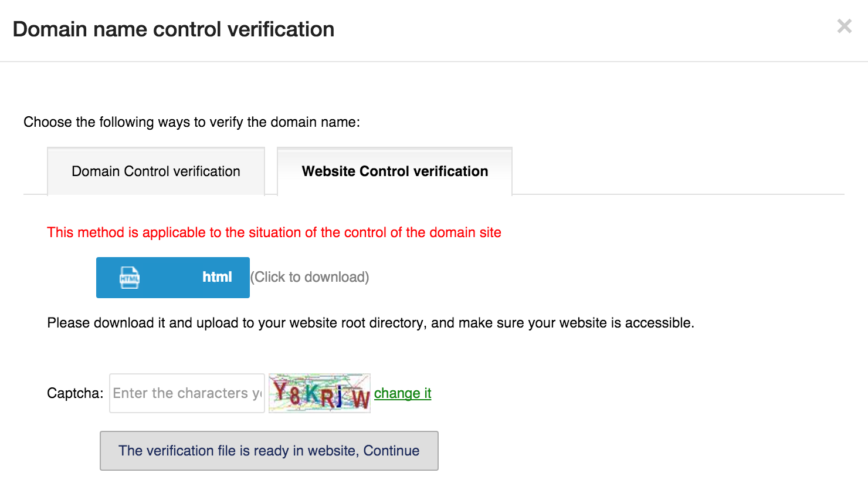868x486 pixels.
Task: Click the dialog title "Domain name control verification"
Action: 174,29
